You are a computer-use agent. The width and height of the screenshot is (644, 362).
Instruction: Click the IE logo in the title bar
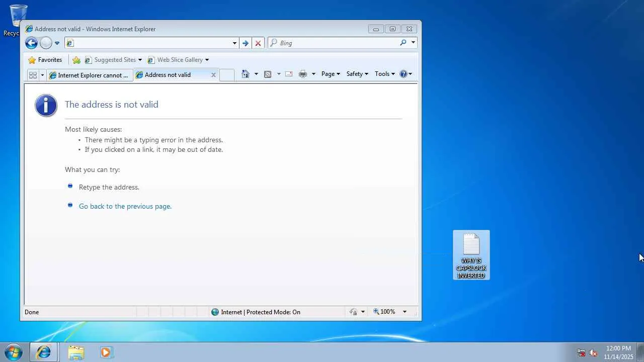click(29, 29)
